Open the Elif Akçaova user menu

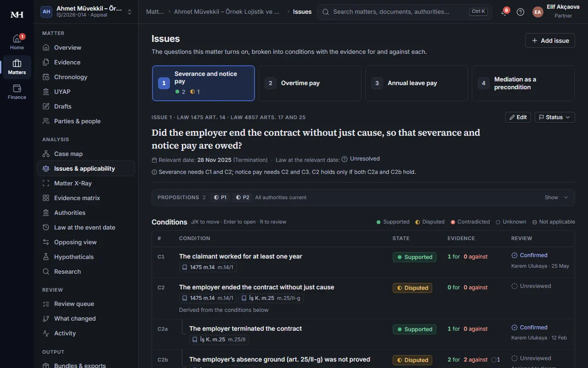(556, 12)
